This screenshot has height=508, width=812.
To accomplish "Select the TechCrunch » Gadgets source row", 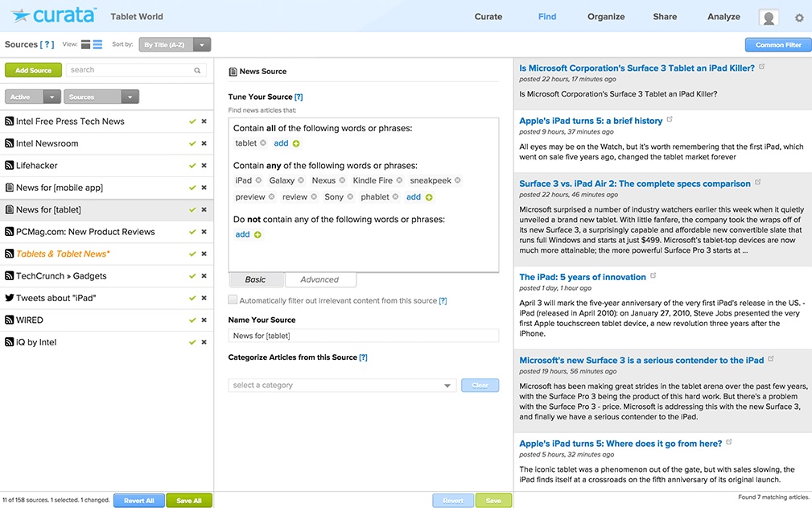I will point(107,276).
